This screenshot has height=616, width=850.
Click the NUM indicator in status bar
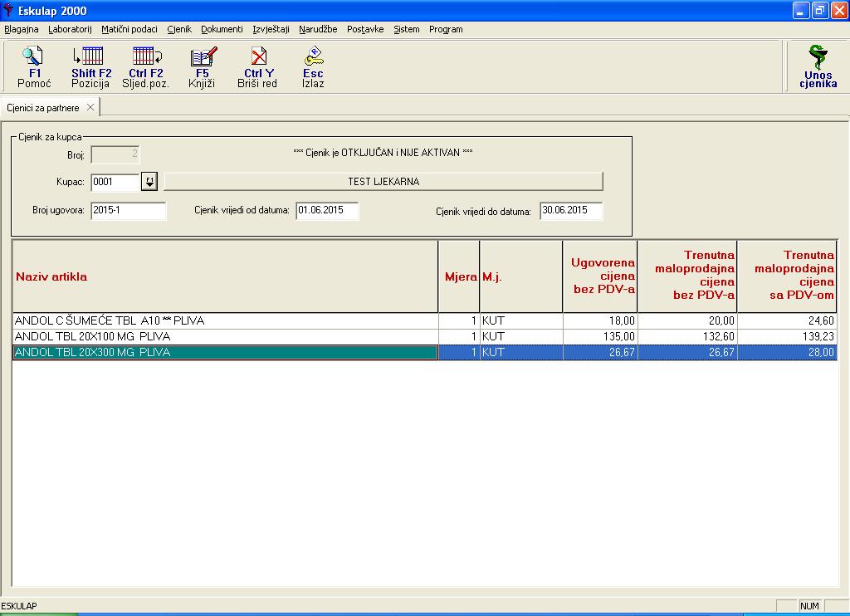tap(809, 606)
